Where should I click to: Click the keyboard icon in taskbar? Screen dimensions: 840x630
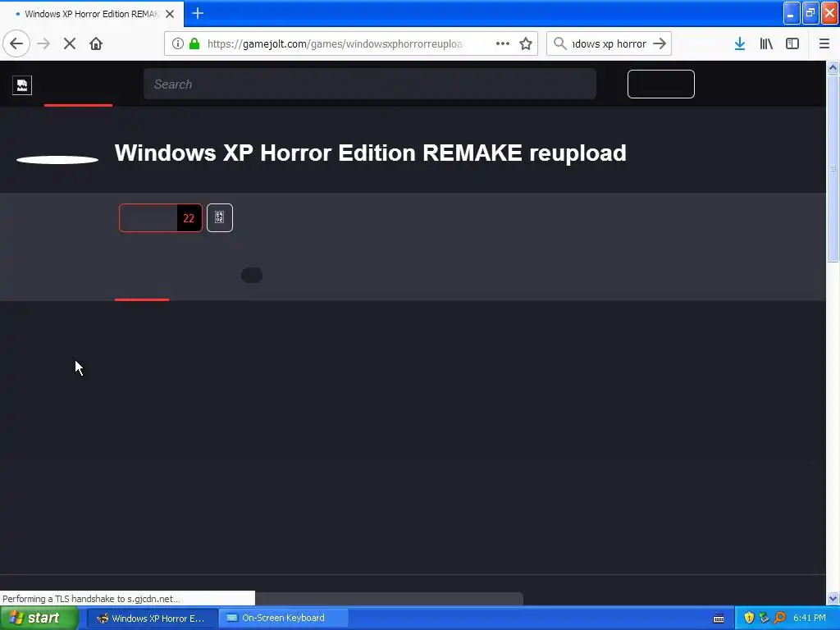point(719,619)
